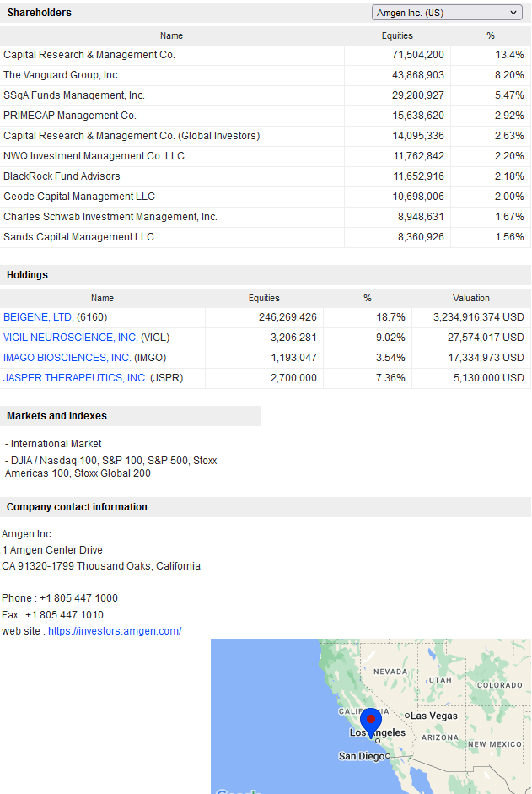Open JASPER THERAPEUTICS, INC. link
The height and width of the screenshot is (794, 532).
coord(75,378)
